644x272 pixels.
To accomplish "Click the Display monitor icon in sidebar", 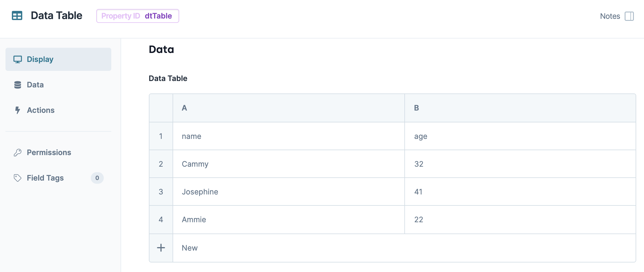I will 18,59.
